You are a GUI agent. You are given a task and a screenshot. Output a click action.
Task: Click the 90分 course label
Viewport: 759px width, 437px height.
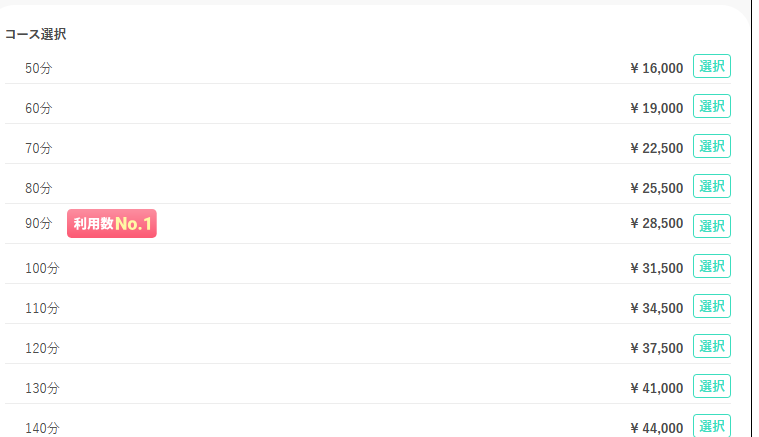click(38, 224)
